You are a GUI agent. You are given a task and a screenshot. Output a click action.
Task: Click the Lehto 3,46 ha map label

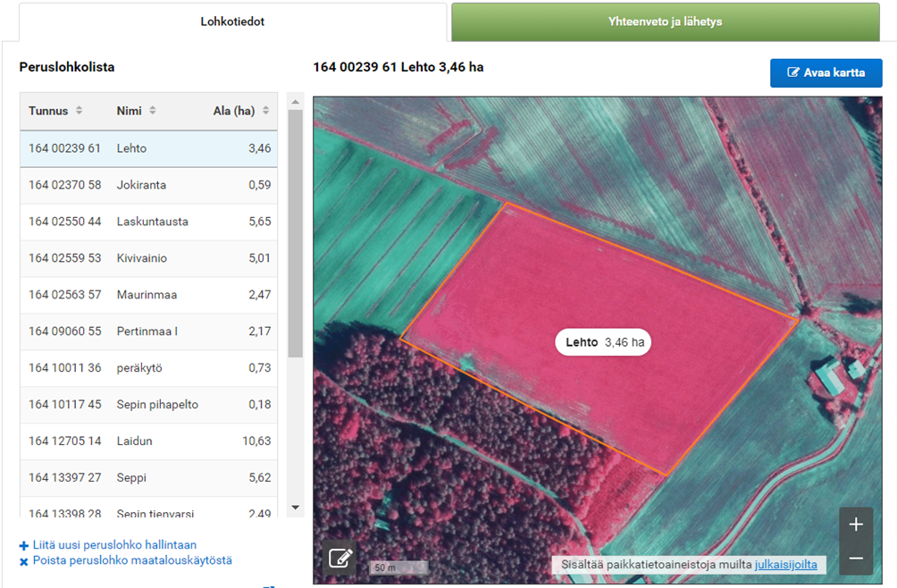(x=604, y=342)
